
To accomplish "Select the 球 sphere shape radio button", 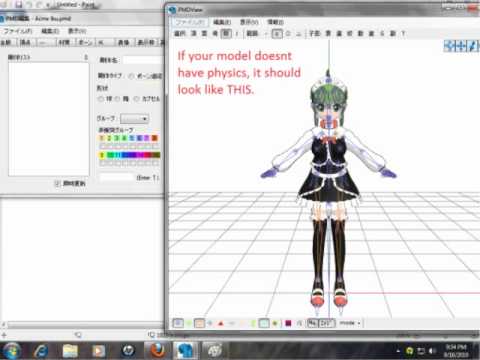I will point(100,99).
